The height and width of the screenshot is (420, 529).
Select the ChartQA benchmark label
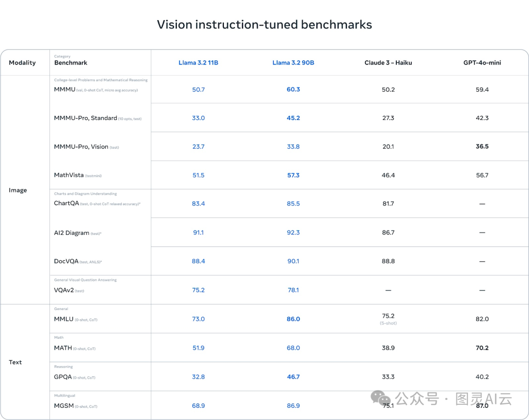(x=66, y=203)
